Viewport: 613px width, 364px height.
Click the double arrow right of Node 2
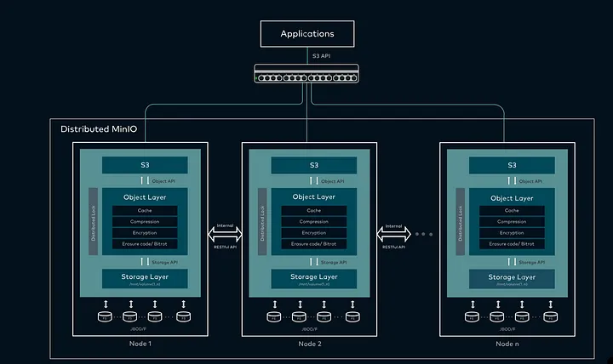(x=393, y=235)
